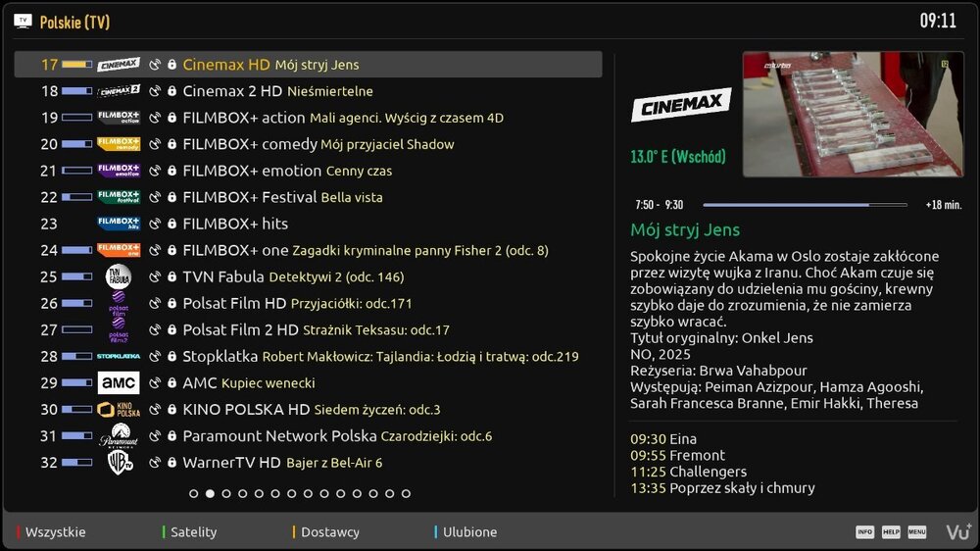980x551 pixels.
Task: Click the lock icon on Stopklatka row
Action: coord(171,356)
